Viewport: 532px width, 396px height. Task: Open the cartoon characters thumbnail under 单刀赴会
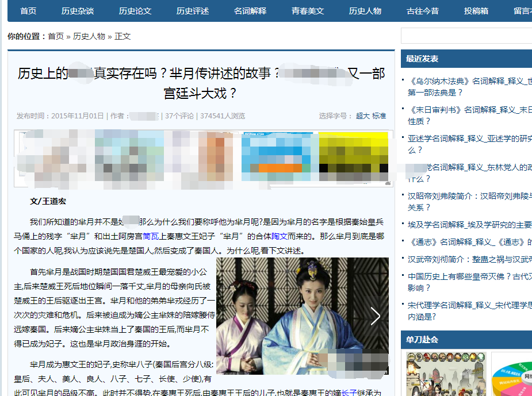(446, 374)
